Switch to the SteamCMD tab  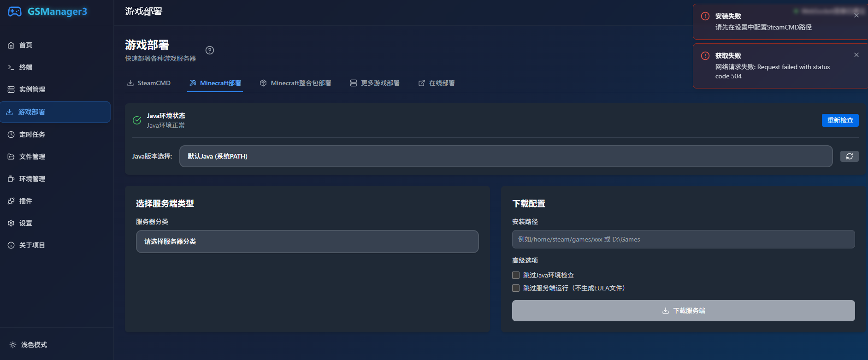coord(149,83)
